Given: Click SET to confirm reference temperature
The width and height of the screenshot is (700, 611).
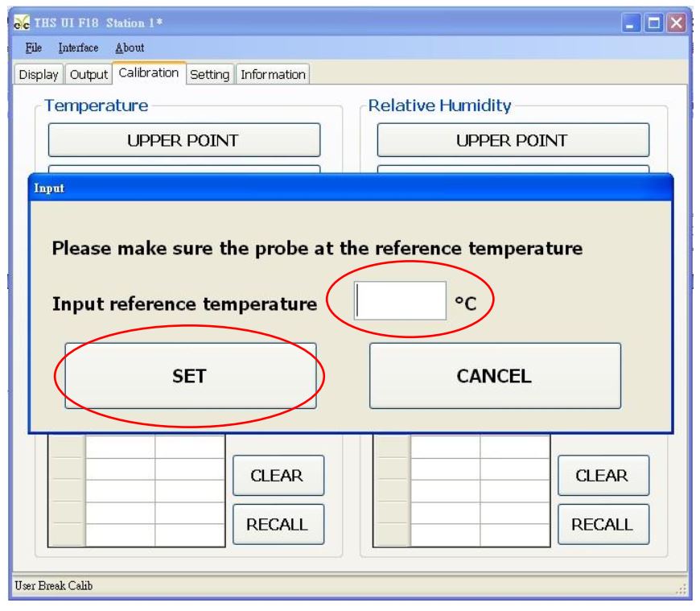Looking at the screenshot, I should pyautogui.click(x=190, y=376).
